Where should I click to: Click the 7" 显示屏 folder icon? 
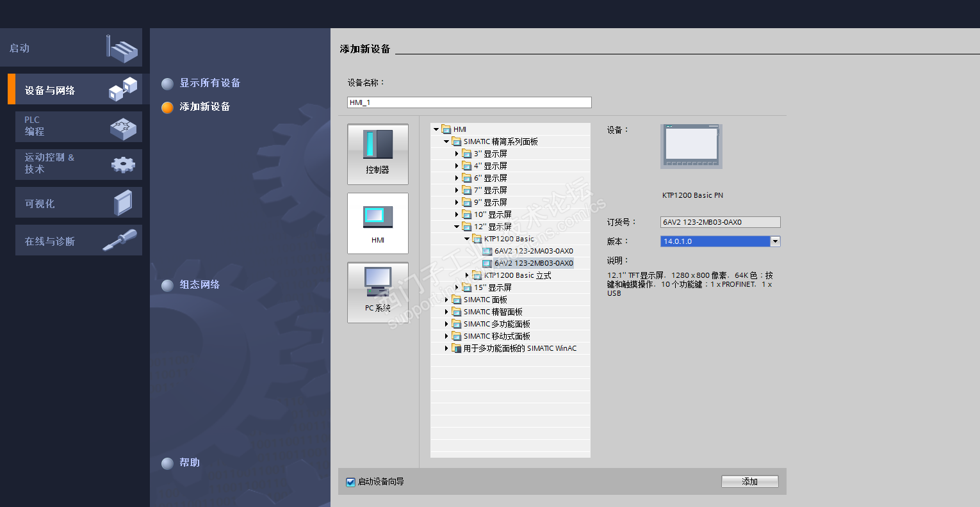tap(467, 190)
